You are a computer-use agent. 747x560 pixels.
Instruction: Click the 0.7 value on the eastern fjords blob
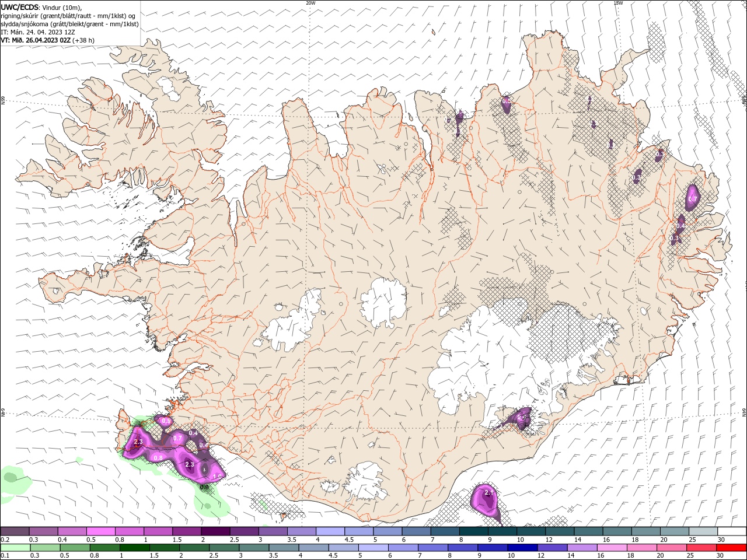(x=693, y=199)
